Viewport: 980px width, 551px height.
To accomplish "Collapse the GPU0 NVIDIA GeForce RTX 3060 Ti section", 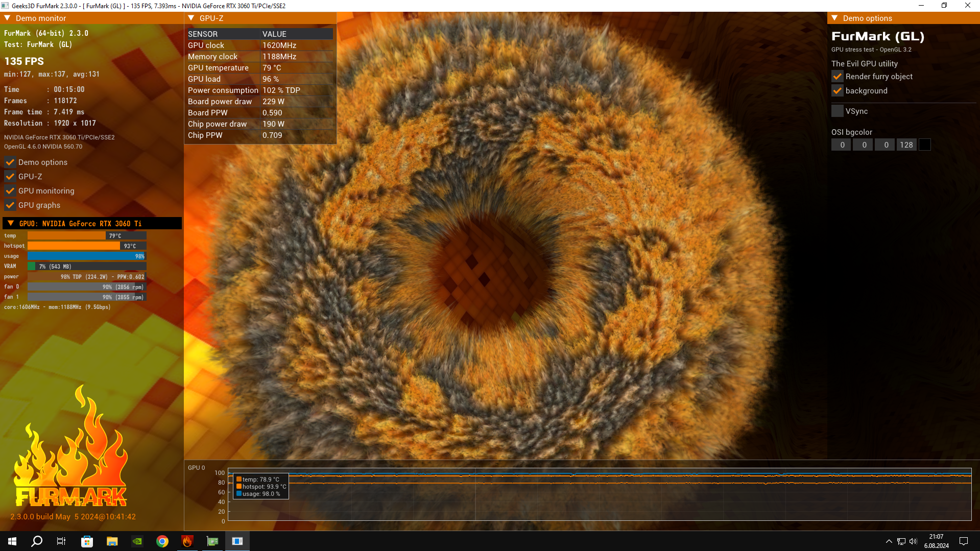I will 11,224.
